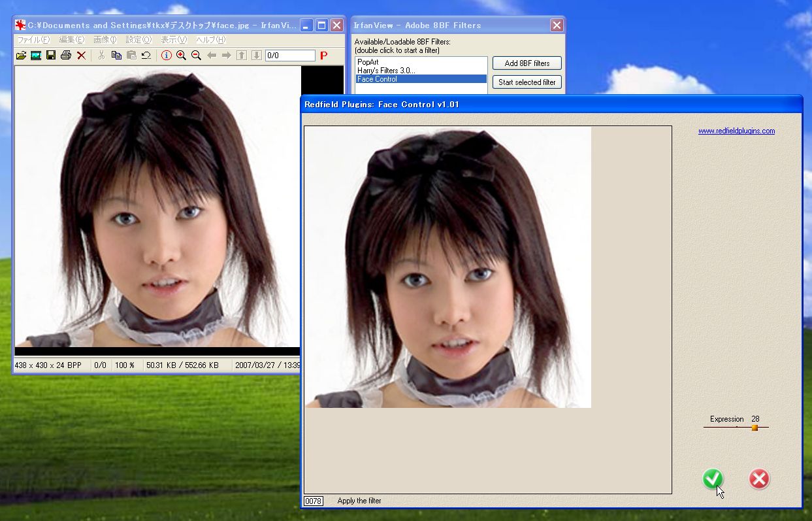Click the 0078 counter box in status bar
Image resolution: width=812 pixels, height=521 pixels.
tap(314, 501)
